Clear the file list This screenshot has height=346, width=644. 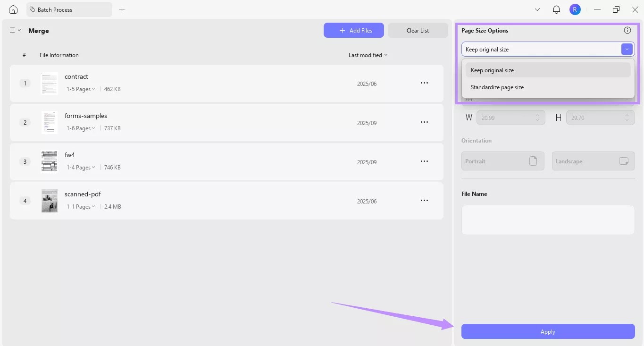(x=417, y=30)
